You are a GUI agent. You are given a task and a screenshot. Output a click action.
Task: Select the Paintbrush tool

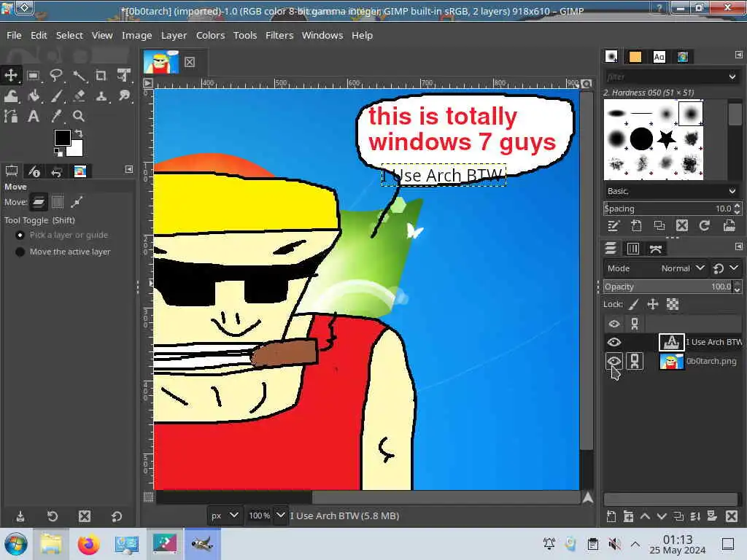pos(56,96)
